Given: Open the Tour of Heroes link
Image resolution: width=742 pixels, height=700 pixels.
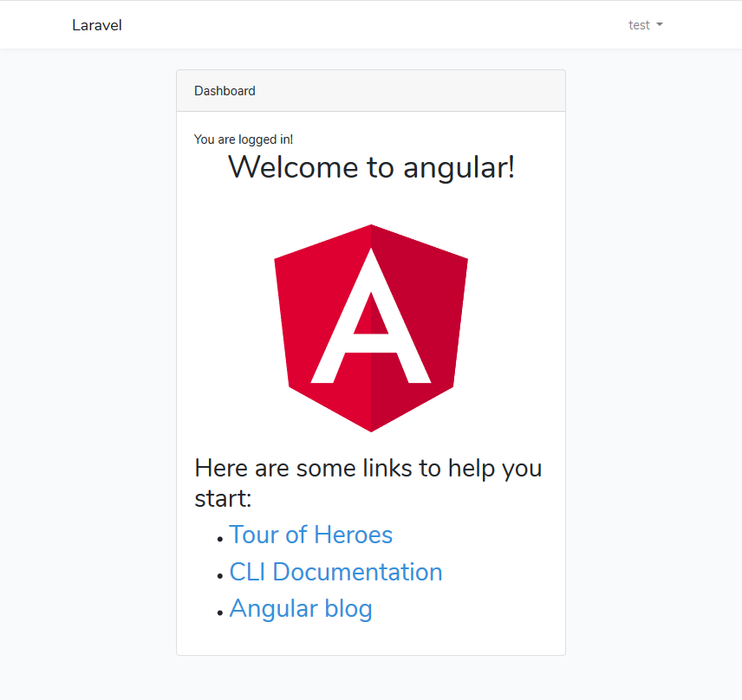Looking at the screenshot, I should pyautogui.click(x=310, y=535).
